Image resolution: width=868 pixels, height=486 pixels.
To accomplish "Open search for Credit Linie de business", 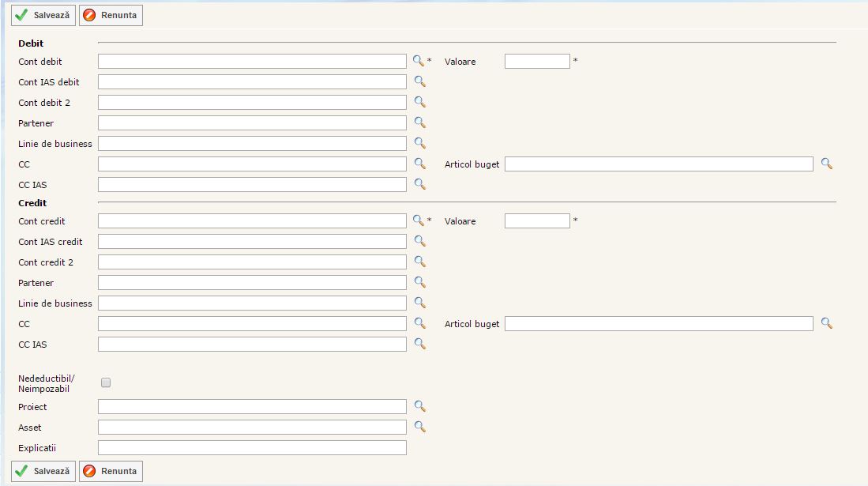I will [x=419, y=303].
